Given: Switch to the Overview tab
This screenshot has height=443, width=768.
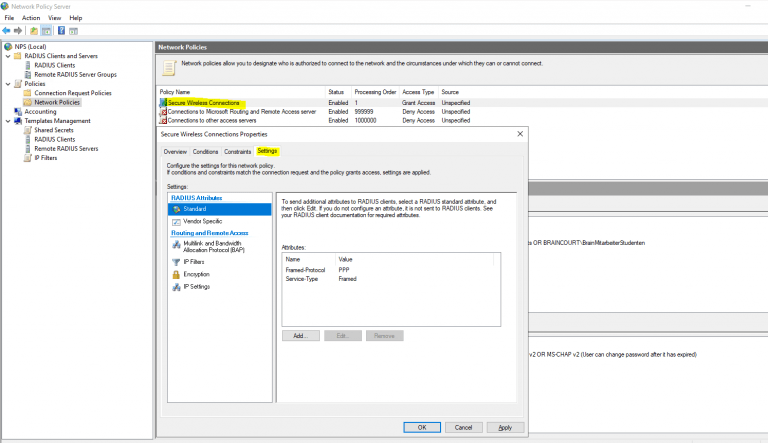Looking at the screenshot, I should tap(175, 152).
